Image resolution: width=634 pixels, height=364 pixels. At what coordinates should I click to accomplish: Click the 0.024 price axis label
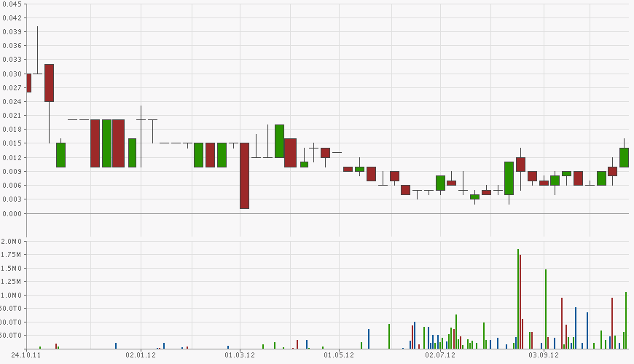click(x=12, y=101)
